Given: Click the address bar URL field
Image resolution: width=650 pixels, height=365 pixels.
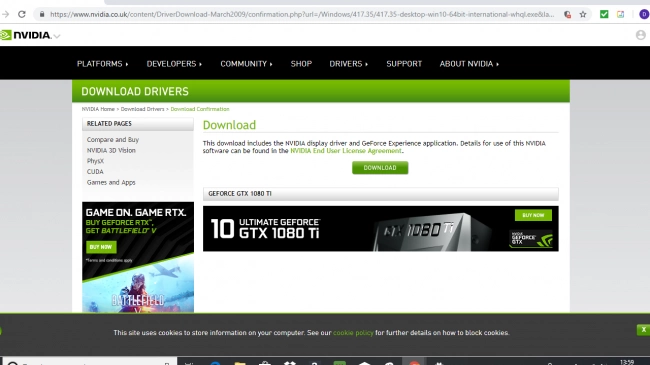Looking at the screenshot, I should [x=302, y=15].
